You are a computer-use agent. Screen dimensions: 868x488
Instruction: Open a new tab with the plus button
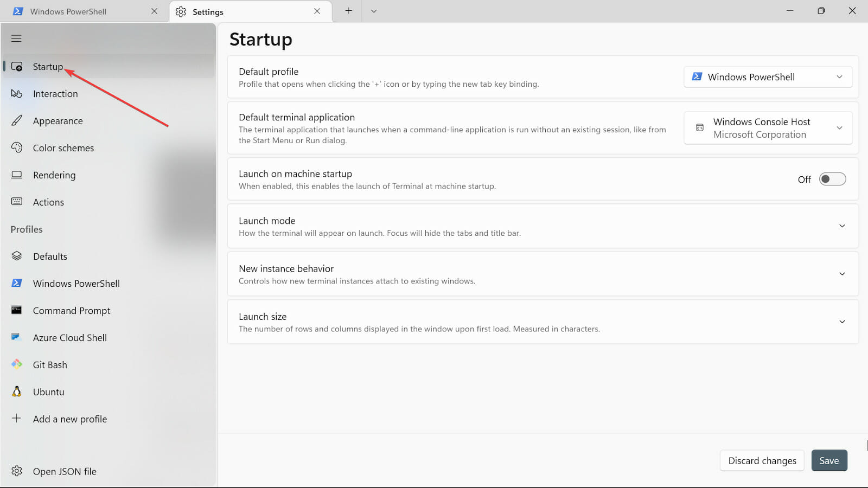pyautogui.click(x=348, y=11)
